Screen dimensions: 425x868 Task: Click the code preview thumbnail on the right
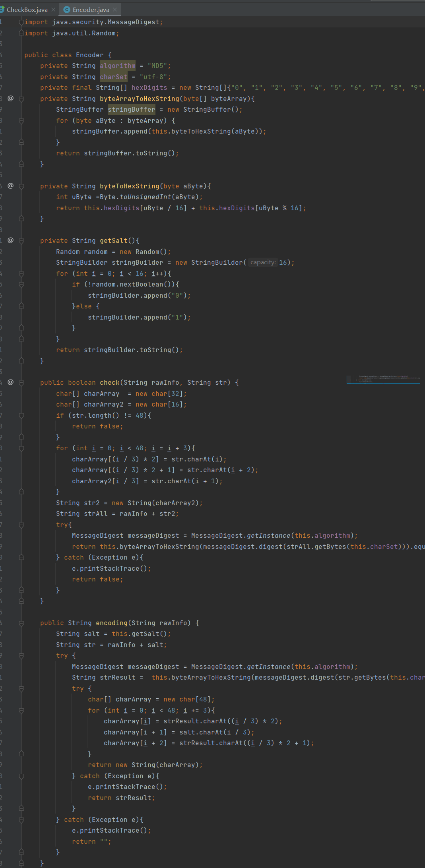click(x=383, y=380)
